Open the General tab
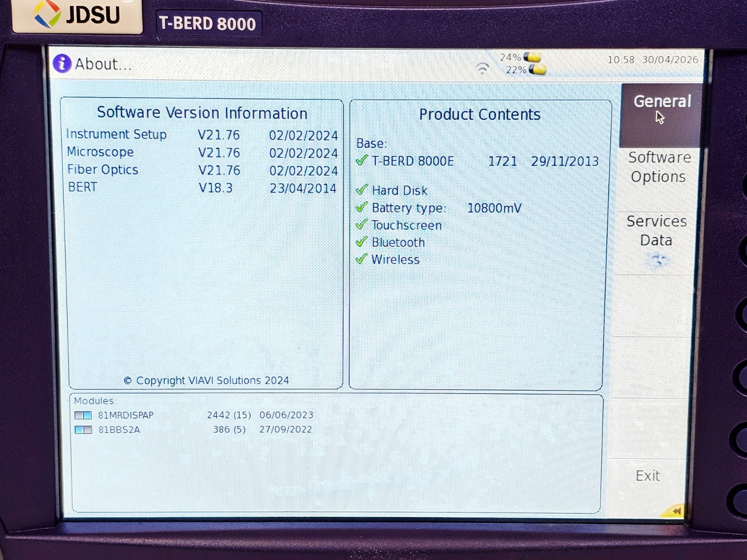Viewport: 747px width, 560px height. pos(661,115)
